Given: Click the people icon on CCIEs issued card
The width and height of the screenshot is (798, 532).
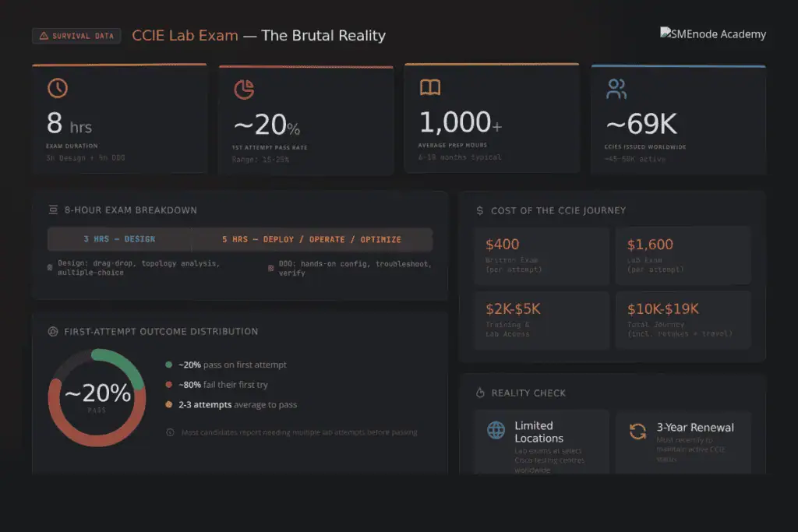Looking at the screenshot, I should [x=616, y=89].
